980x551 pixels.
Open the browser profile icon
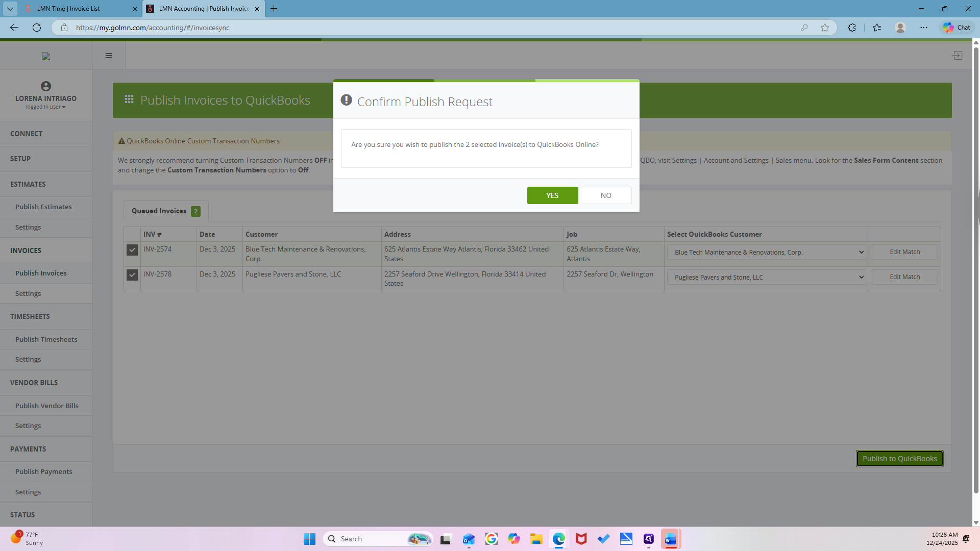(900, 28)
